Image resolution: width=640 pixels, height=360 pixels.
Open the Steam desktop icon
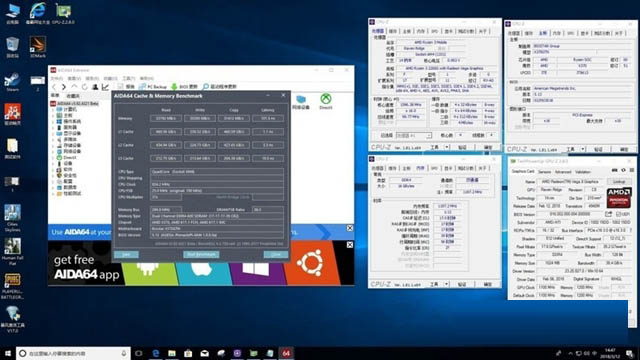pos(12,82)
